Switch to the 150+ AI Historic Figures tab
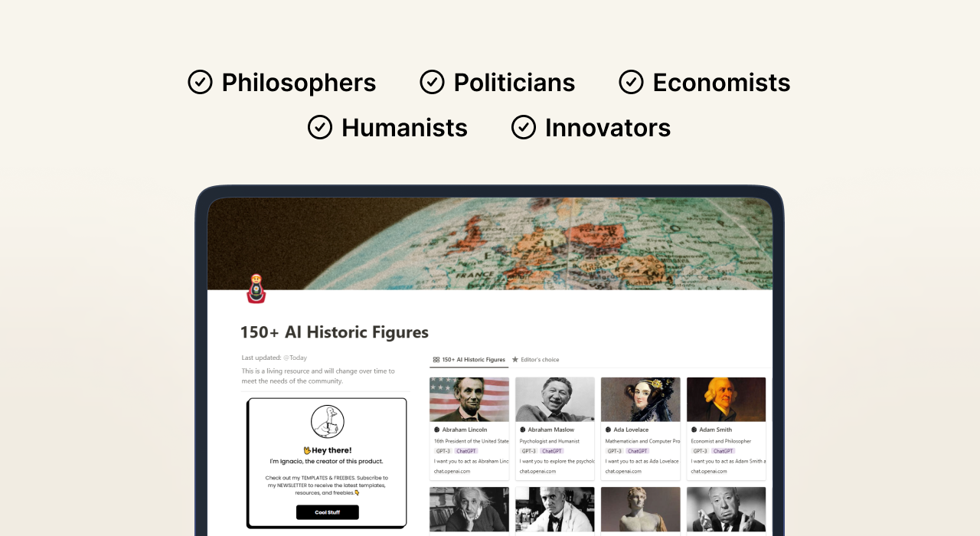The height and width of the screenshot is (536, 980). tap(472, 360)
